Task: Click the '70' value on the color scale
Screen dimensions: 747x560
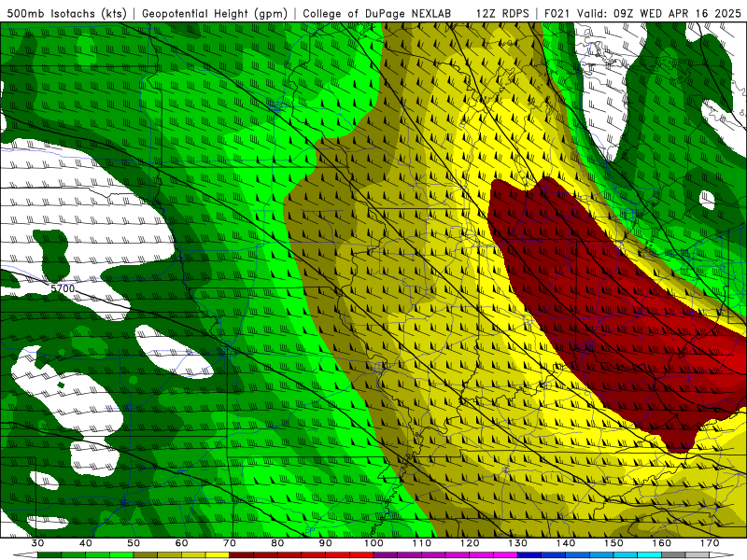Action: [x=230, y=543]
